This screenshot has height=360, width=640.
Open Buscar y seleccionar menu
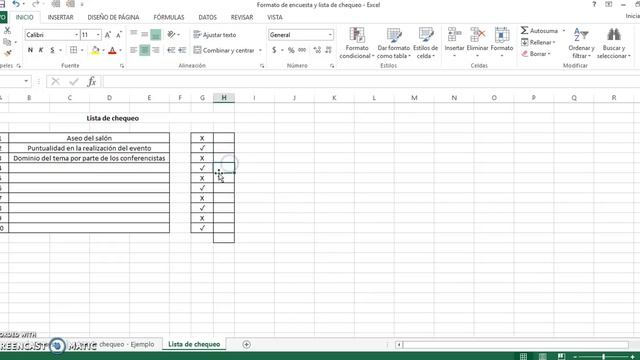613,43
